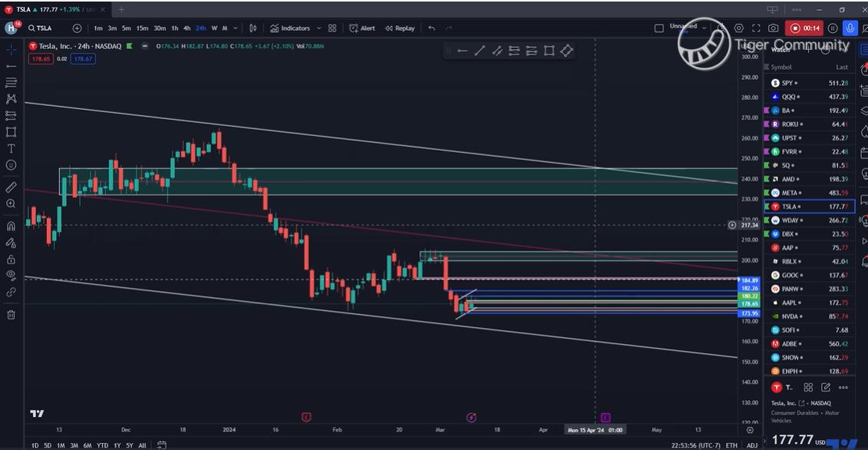Open the patterns drawing tools

coord(11,99)
